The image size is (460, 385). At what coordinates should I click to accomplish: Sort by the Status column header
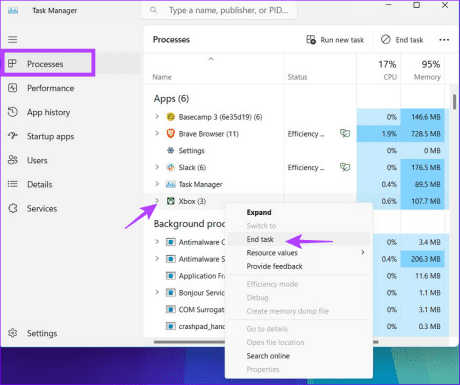(x=297, y=77)
